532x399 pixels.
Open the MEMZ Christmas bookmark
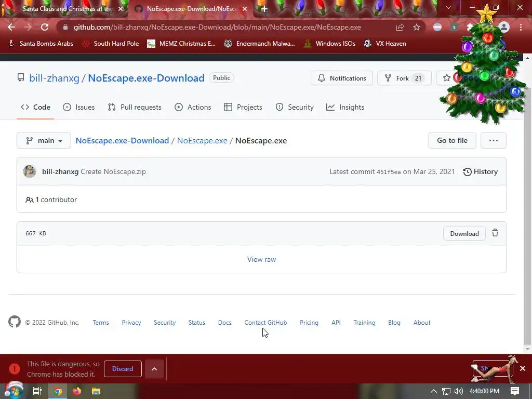click(x=181, y=44)
